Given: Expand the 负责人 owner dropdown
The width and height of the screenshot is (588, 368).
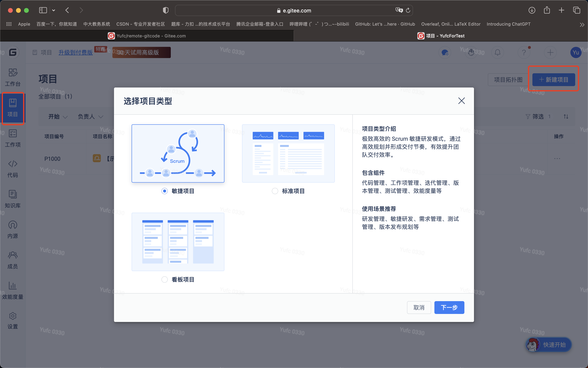Looking at the screenshot, I should click(90, 117).
